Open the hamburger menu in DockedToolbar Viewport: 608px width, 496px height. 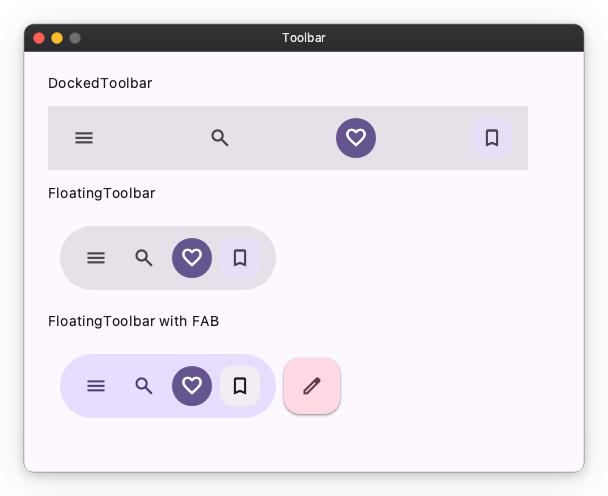(x=84, y=138)
